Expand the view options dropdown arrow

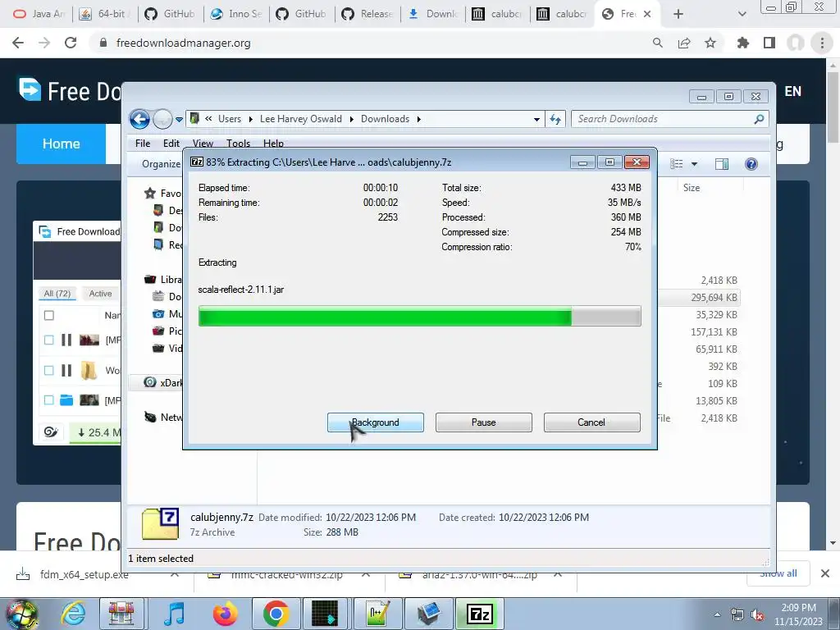[x=694, y=164]
